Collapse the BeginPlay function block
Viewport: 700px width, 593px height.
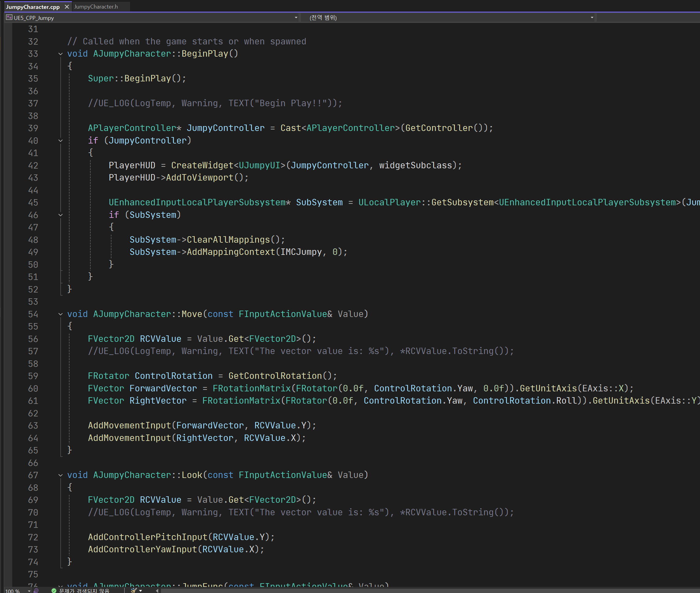(x=61, y=54)
